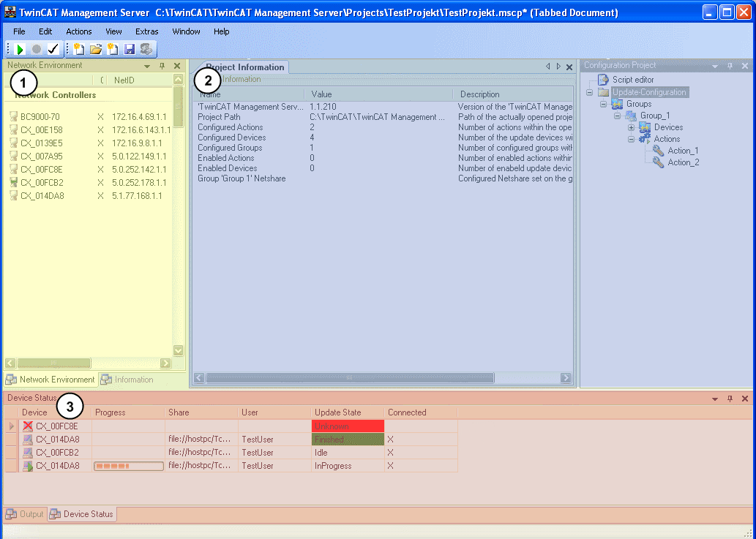
Task: Close the Project Information document tab
Action: [x=569, y=67]
